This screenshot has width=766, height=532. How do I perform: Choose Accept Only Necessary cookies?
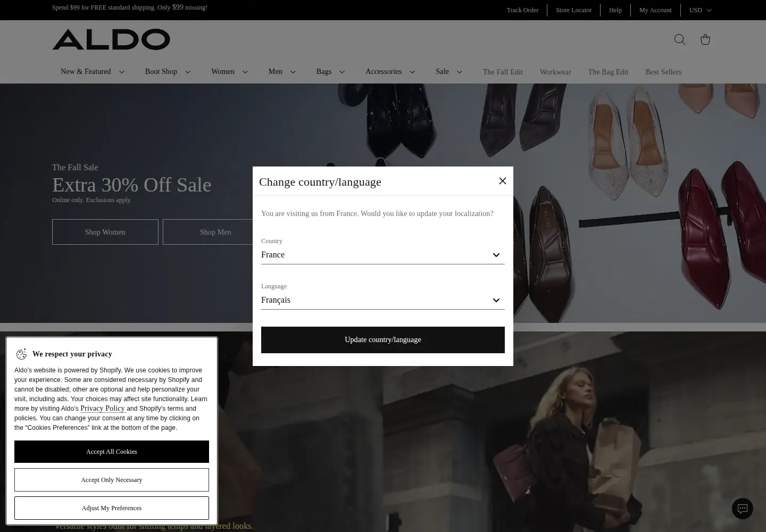(x=112, y=480)
